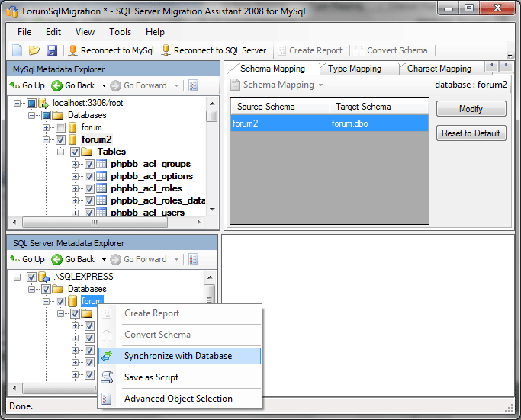The height and width of the screenshot is (420, 521).
Task: Click Go Back in SQL Server Metadata Explorer
Action: (x=73, y=259)
